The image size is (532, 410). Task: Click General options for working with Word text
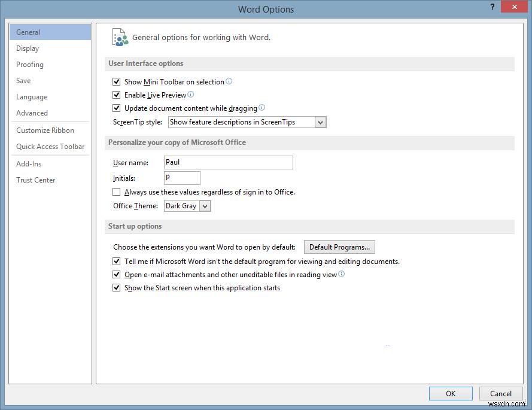point(201,37)
